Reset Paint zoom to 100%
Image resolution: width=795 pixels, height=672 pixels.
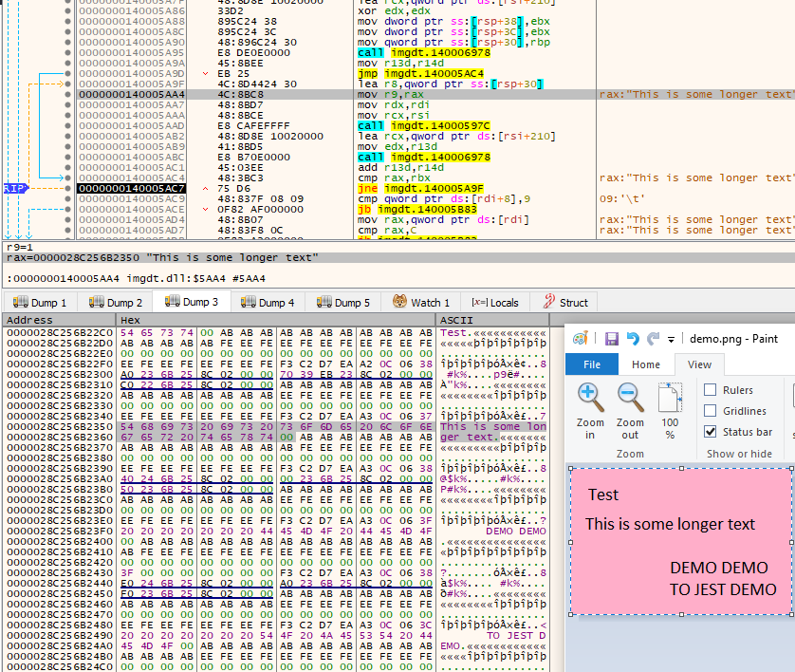670,411
